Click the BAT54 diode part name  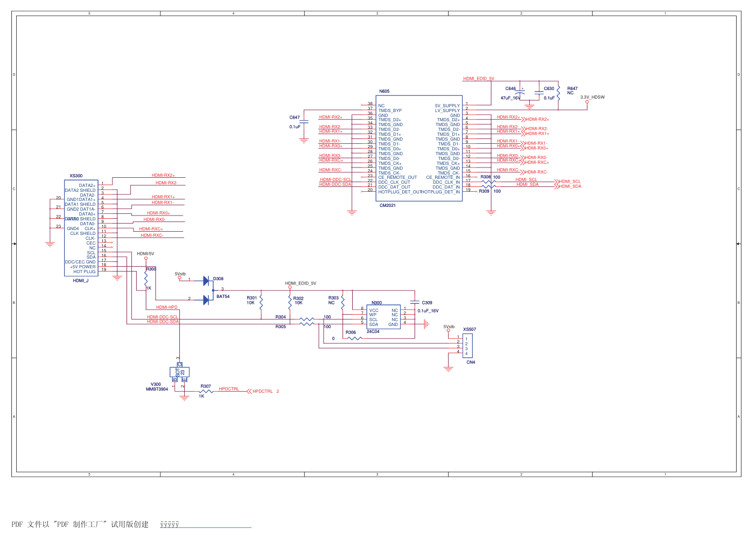pyautogui.click(x=223, y=297)
